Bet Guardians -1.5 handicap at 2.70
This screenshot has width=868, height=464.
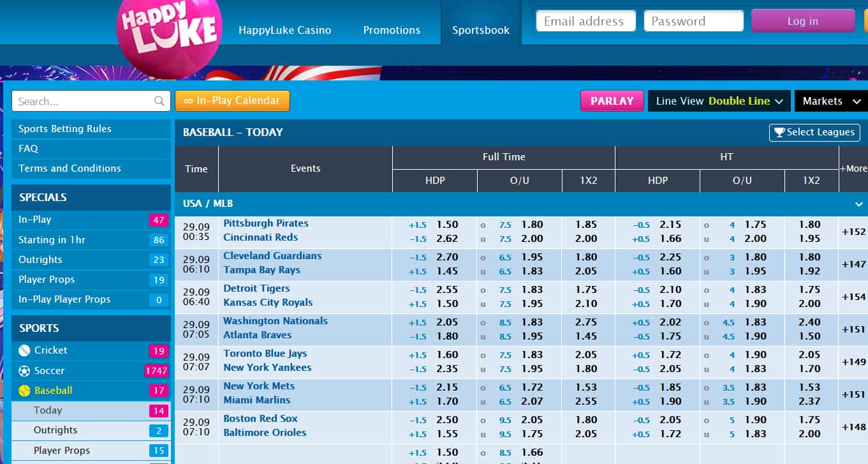pyautogui.click(x=447, y=257)
